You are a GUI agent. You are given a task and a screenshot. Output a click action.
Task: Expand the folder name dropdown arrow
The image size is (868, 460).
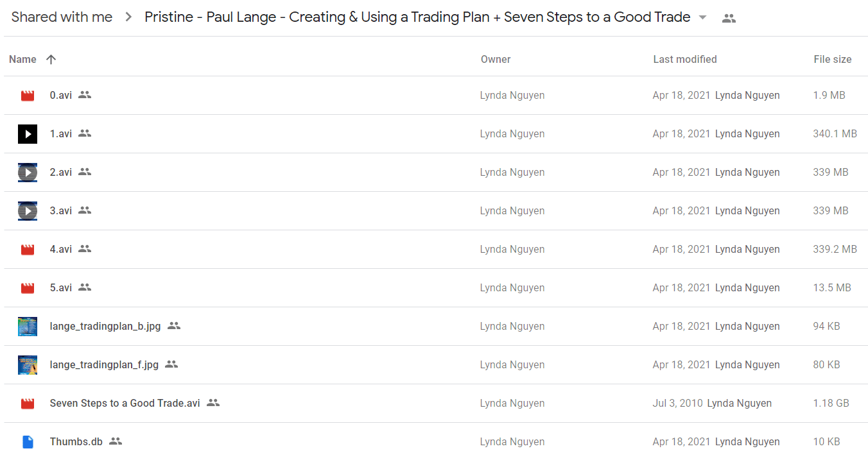[702, 17]
